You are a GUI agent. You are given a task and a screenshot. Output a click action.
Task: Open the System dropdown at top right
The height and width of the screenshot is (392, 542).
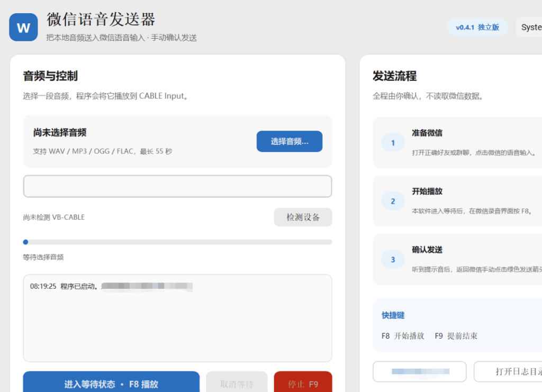529,28
